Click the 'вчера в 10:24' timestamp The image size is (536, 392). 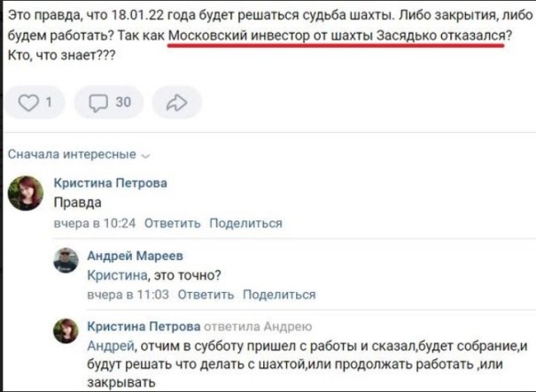pos(94,223)
